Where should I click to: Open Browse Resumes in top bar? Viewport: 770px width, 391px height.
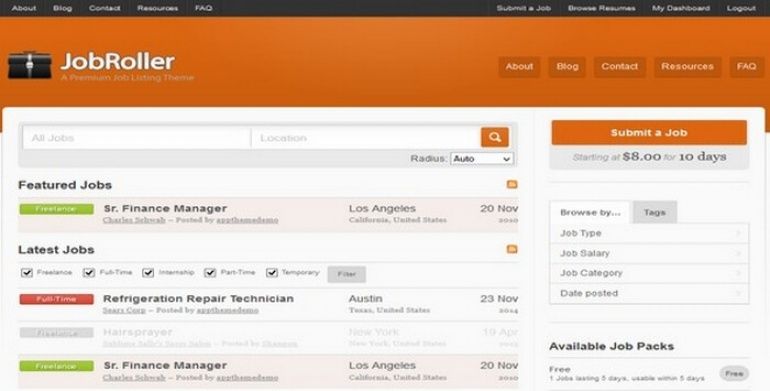coord(602,8)
